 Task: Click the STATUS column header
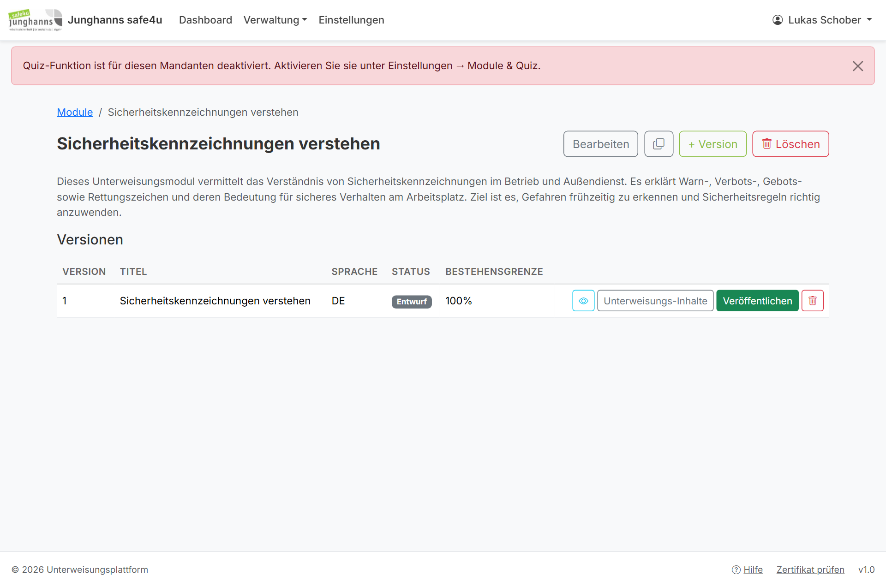[x=411, y=272]
